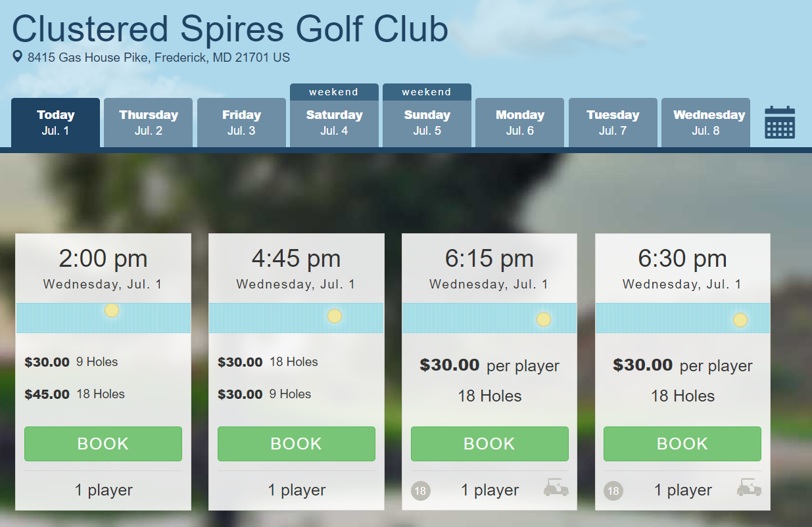Open the calendar date picker icon

[x=780, y=123]
